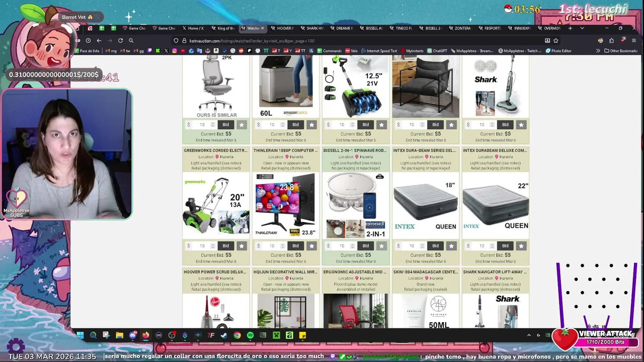Open Discord from the taskbar

(x=132, y=335)
